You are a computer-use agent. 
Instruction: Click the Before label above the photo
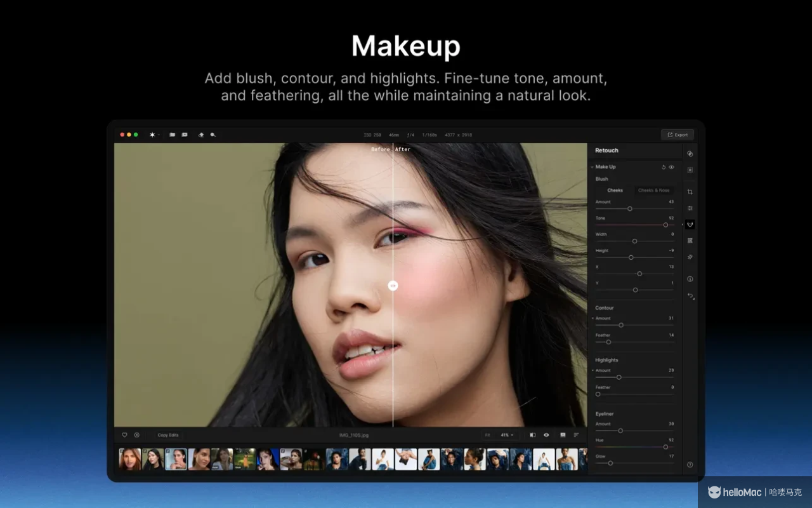pyautogui.click(x=381, y=149)
